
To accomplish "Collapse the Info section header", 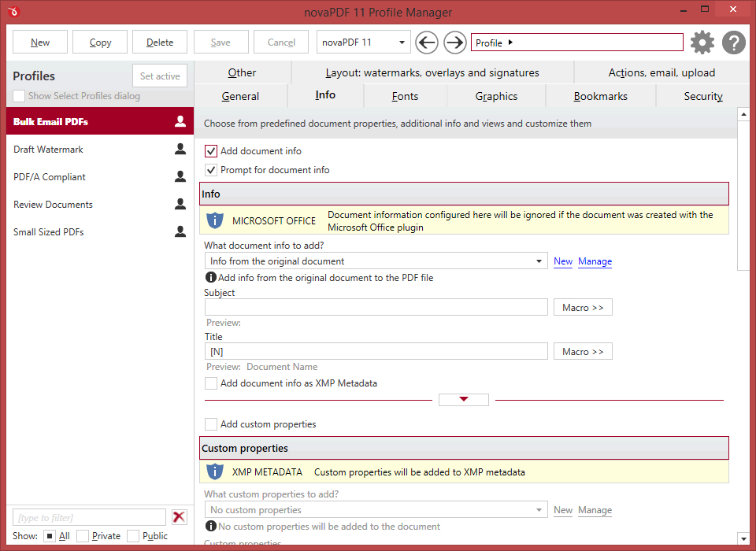I will click(x=464, y=194).
